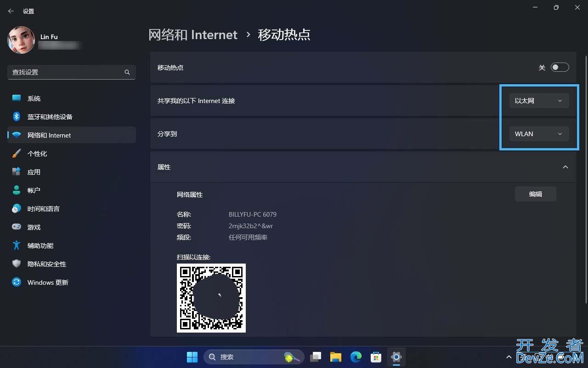Open 蓝牙和其他设备 settings
This screenshot has width=588, height=368.
[72, 117]
